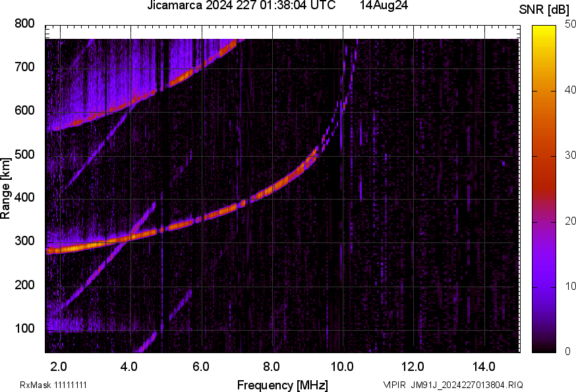Click the range tick label '600'

pyautogui.click(x=24, y=111)
